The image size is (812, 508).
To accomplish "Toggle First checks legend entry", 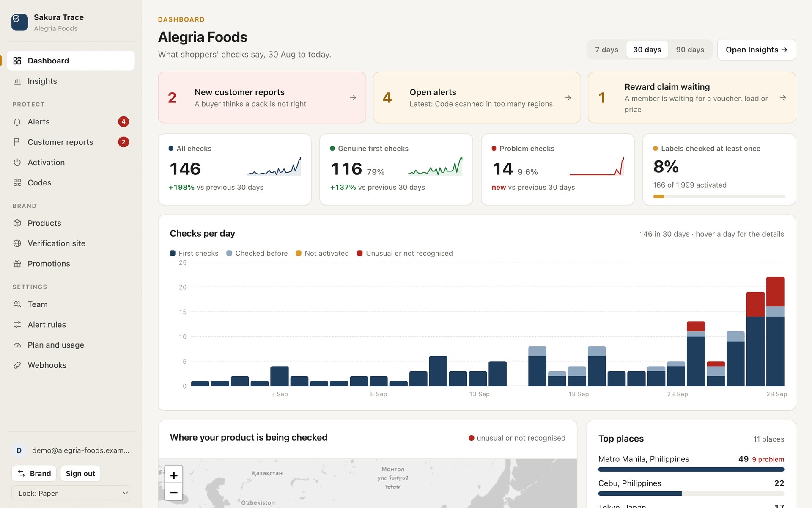I will pos(194,253).
